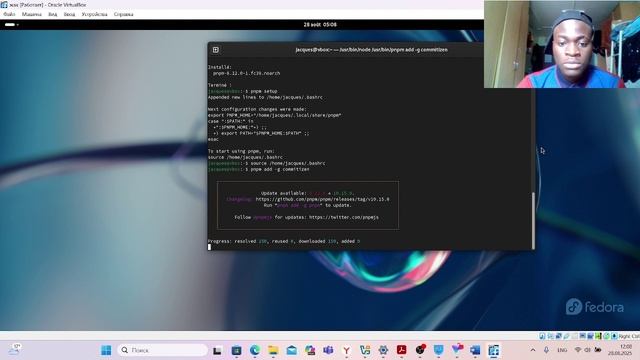640x360 pixels.
Task: Open the Устройства menu
Action: coord(94,14)
